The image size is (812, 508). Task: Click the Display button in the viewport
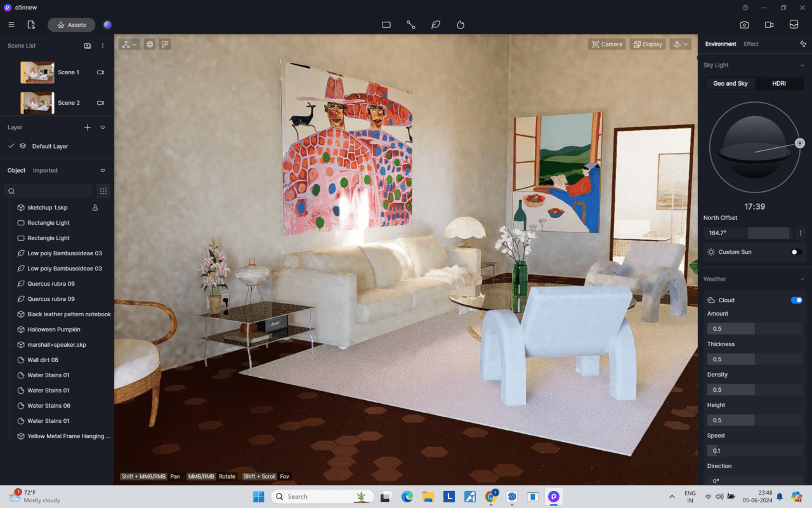648,44
